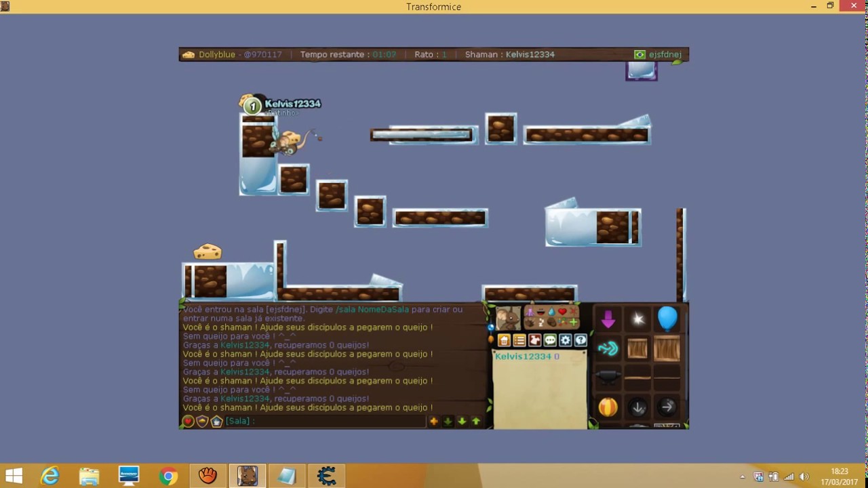The width and height of the screenshot is (868, 488).
Task: Click Tempo restante timer
Action: (348, 54)
